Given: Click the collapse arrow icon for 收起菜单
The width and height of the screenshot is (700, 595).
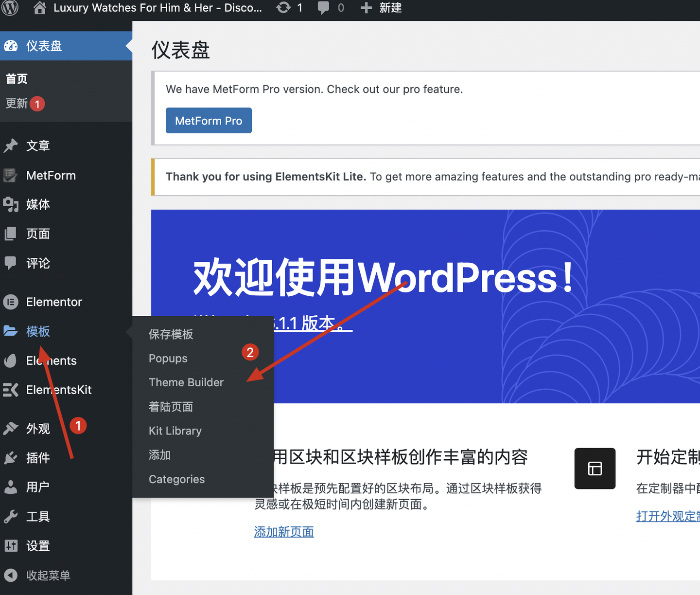Looking at the screenshot, I should coord(11,576).
